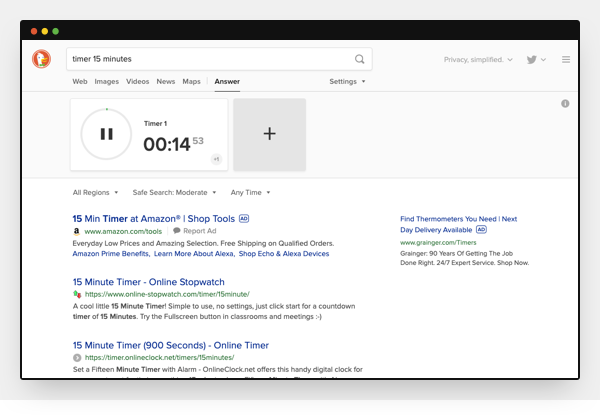Open Learn More About Alexa link
Screen dimensions: 600x415
pyautogui.click(x=194, y=254)
